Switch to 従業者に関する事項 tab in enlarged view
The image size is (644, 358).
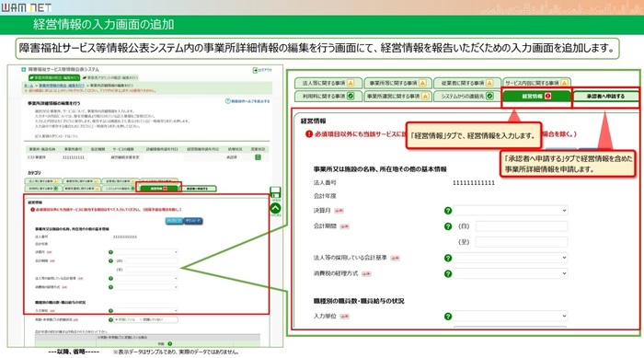click(x=467, y=83)
